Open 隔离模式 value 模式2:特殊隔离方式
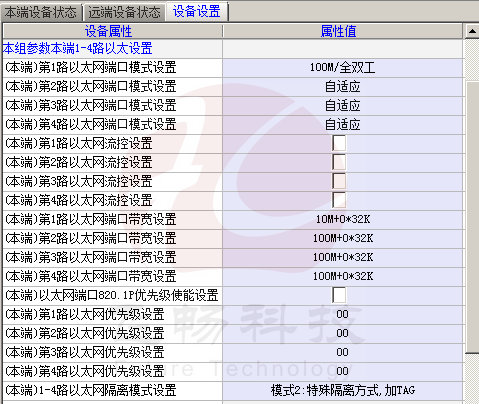 (343, 390)
